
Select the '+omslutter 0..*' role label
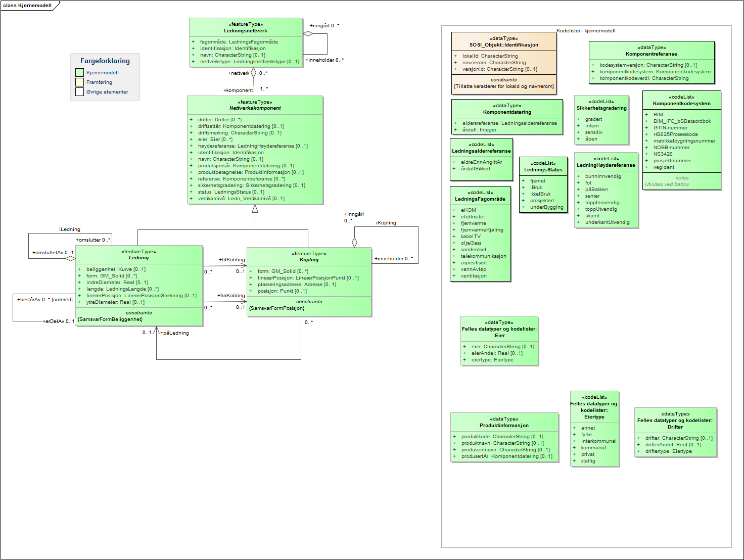point(93,240)
